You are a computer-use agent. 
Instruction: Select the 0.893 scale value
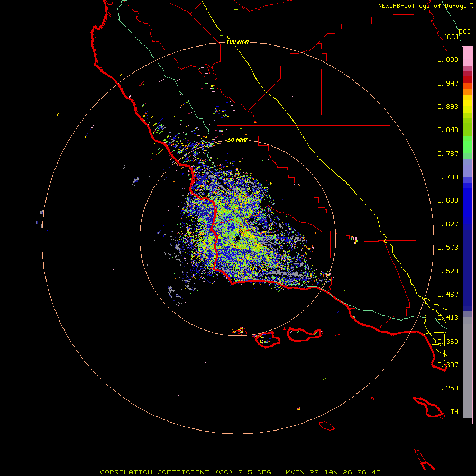point(448,106)
